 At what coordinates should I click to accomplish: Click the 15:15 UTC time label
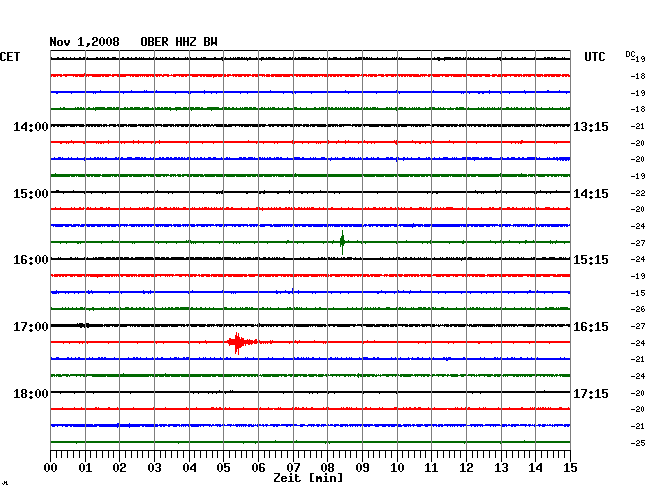point(591,260)
